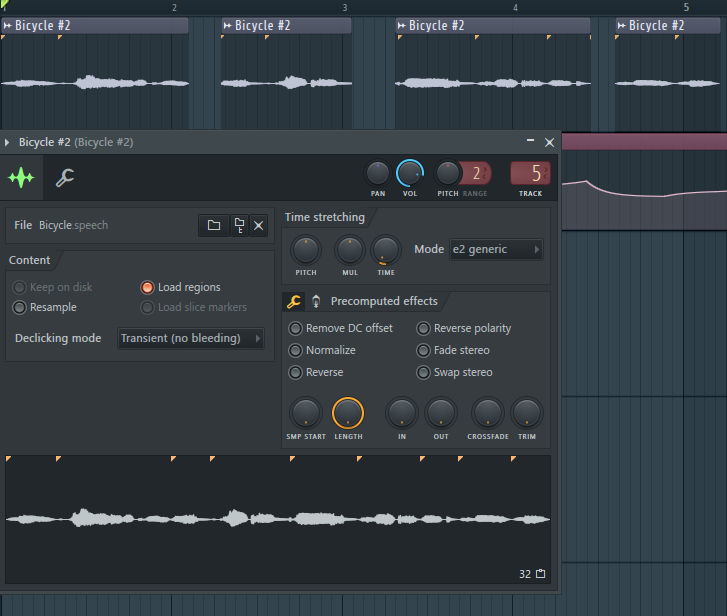Viewport: 727px width, 616px height.
Task: Click the pink automation clip curve
Action: pos(644,192)
